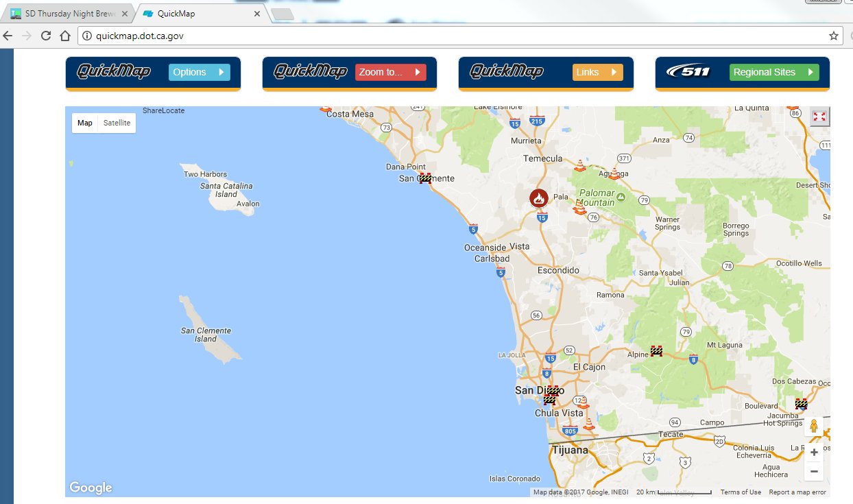Screen dimensions: 853x504
Task: Click the Interstate 805 highway shield
Action: tap(569, 431)
